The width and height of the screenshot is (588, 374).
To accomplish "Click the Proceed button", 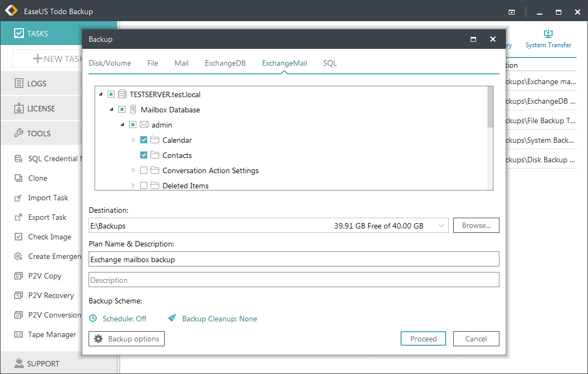I will click(x=423, y=338).
